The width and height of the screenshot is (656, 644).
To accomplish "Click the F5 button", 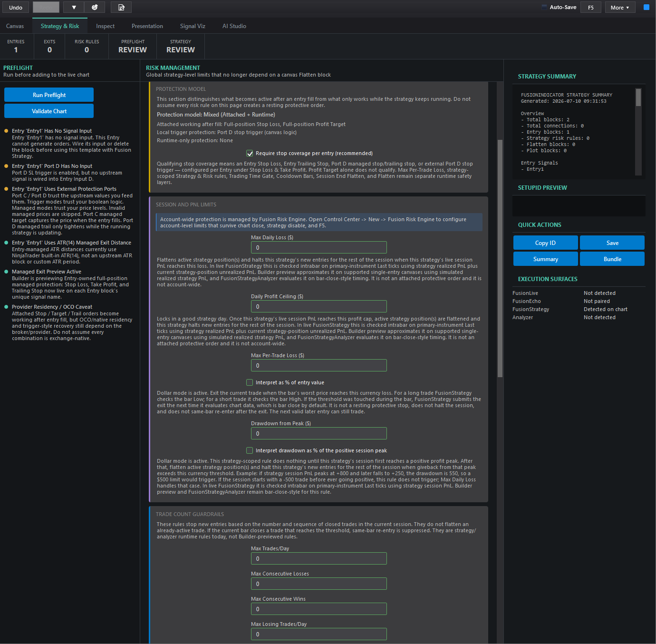I will tap(591, 7).
